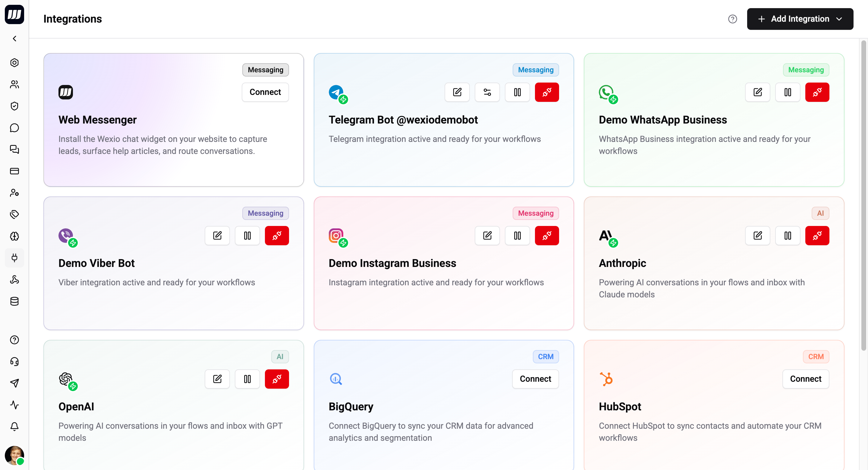Image resolution: width=868 pixels, height=470 pixels.
Task: Open the shield check sidebar icon
Action: click(x=14, y=106)
